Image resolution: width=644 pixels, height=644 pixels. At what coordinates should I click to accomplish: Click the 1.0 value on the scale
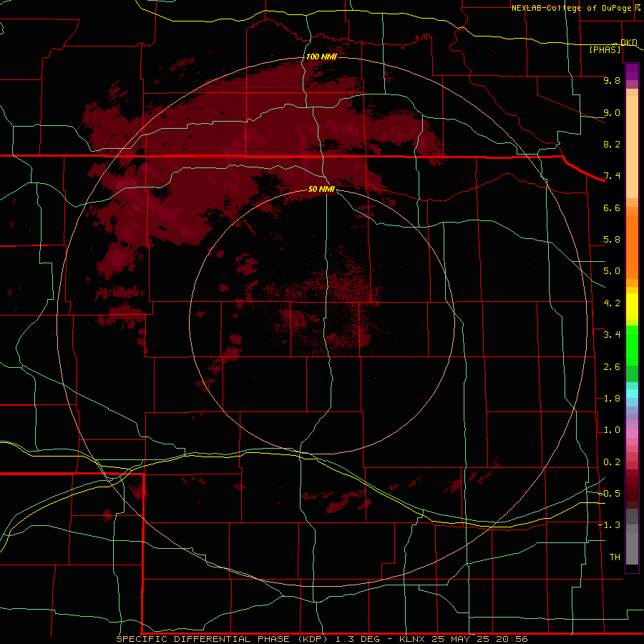click(612, 430)
